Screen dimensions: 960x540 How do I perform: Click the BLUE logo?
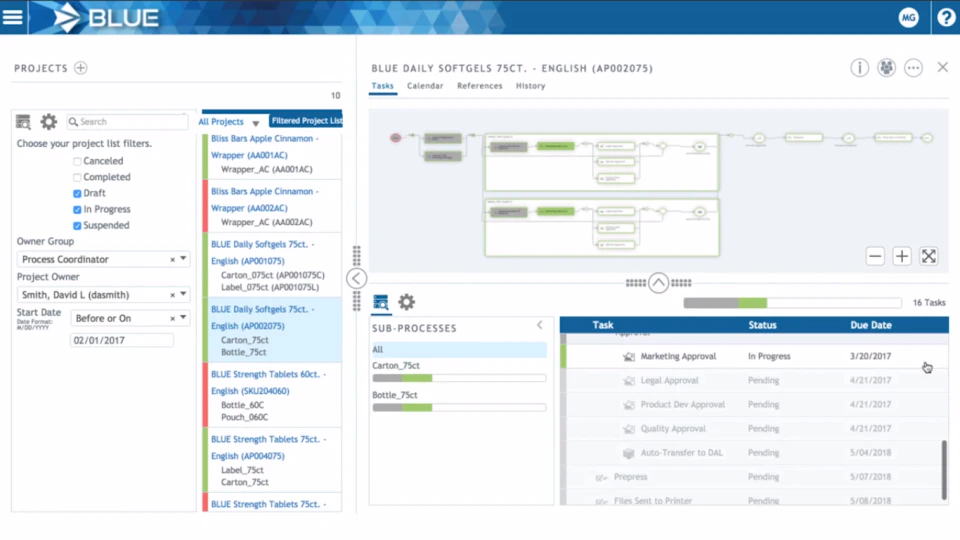point(107,17)
